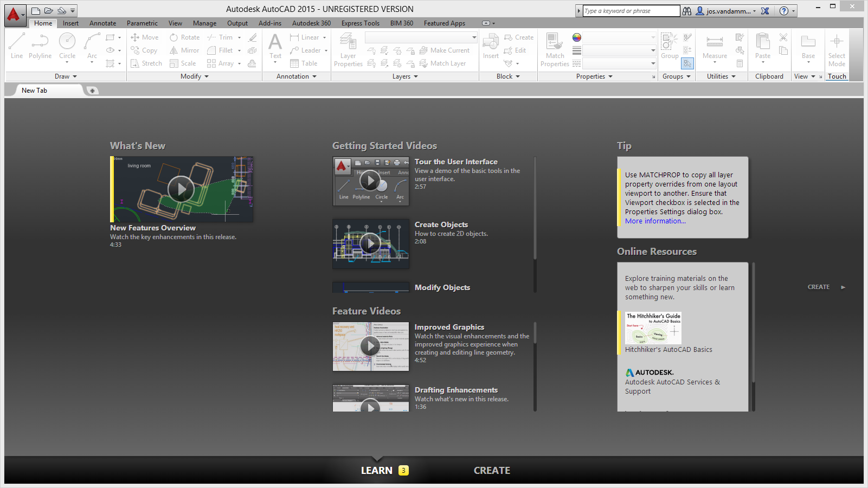
Task: Choose the Copy modify tool
Action: pyautogui.click(x=144, y=50)
